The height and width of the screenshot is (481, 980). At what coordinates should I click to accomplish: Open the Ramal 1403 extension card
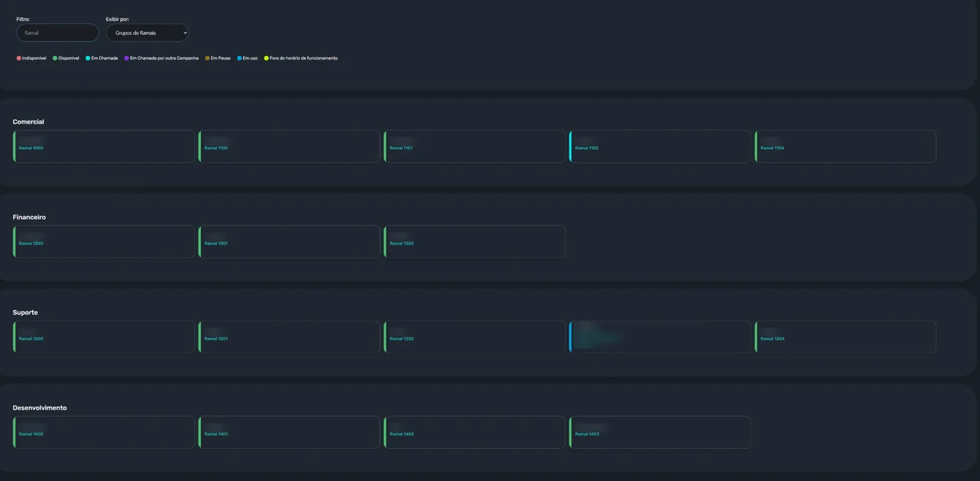pos(660,432)
